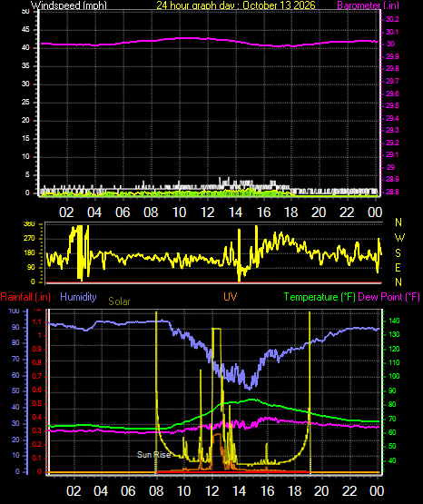Select the "Dew Point (°F)" legend label
Image resolution: width=423 pixels, height=504 pixels.
(389, 297)
